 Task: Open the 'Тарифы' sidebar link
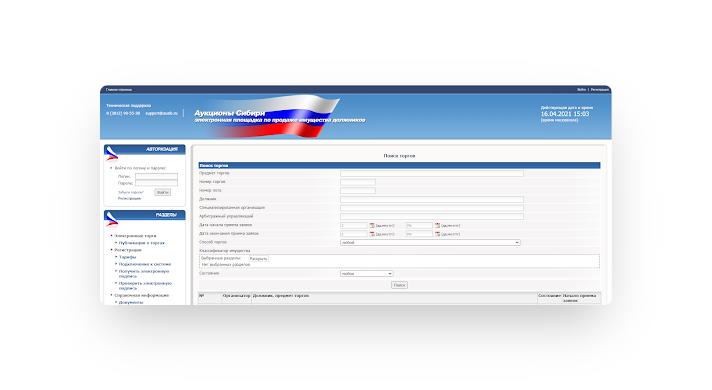128,257
